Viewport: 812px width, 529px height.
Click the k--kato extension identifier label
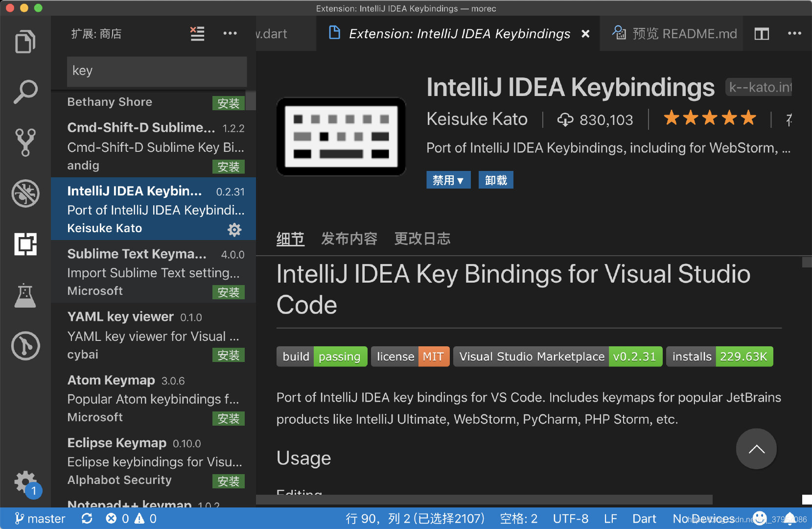pyautogui.click(x=759, y=87)
